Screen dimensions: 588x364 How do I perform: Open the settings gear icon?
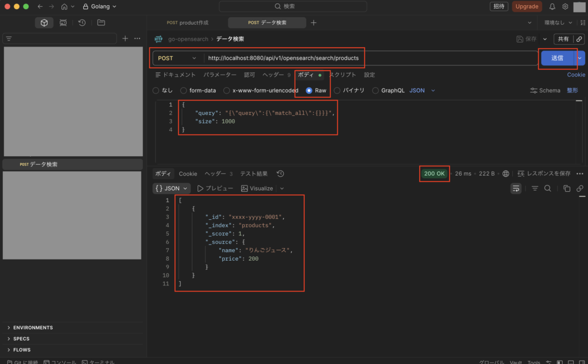(565, 6)
